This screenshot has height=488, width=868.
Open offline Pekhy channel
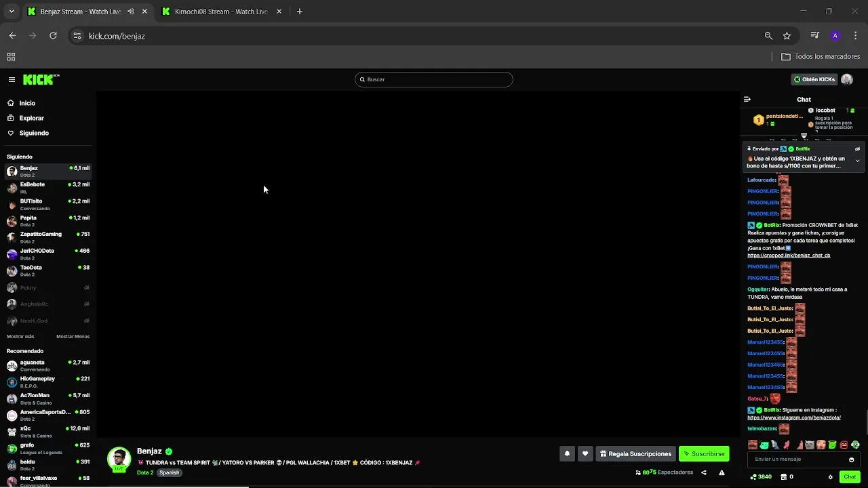coord(47,287)
